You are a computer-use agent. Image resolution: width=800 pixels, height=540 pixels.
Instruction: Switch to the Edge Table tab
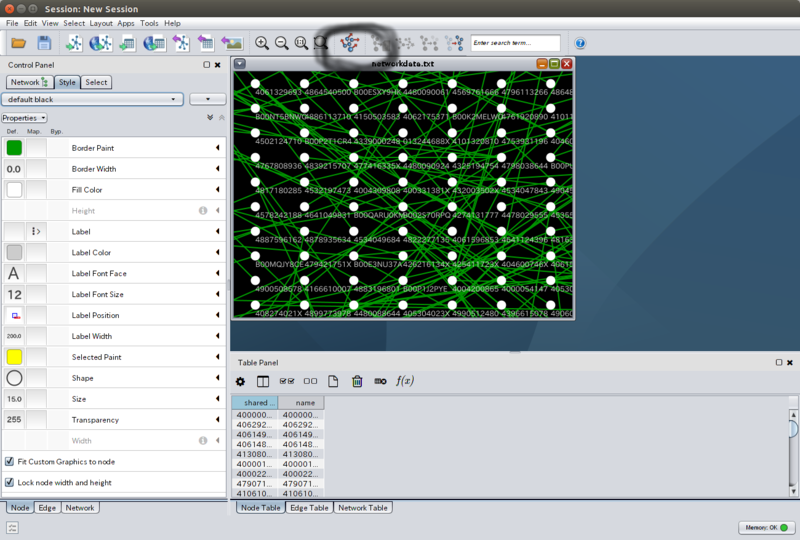309,508
